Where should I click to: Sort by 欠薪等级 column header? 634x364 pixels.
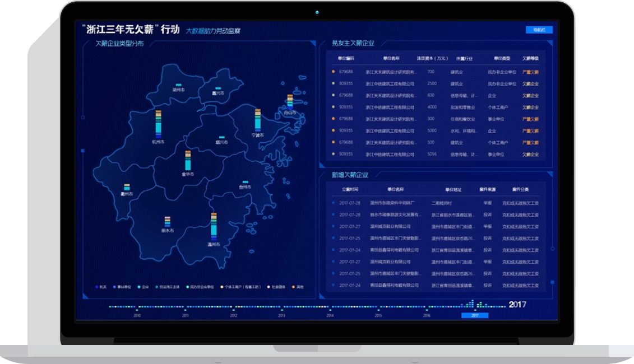coord(530,58)
